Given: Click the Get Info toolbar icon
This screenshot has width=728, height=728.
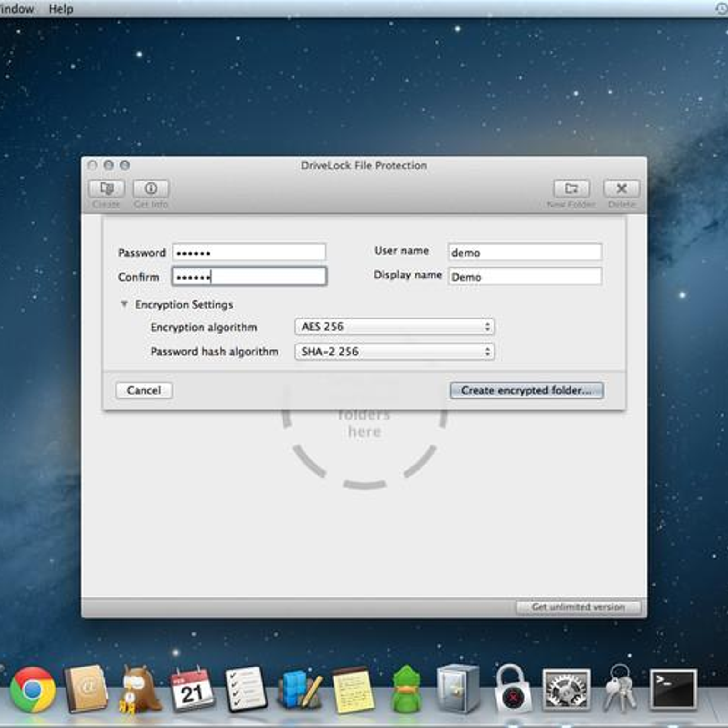Looking at the screenshot, I should (151, 189).
